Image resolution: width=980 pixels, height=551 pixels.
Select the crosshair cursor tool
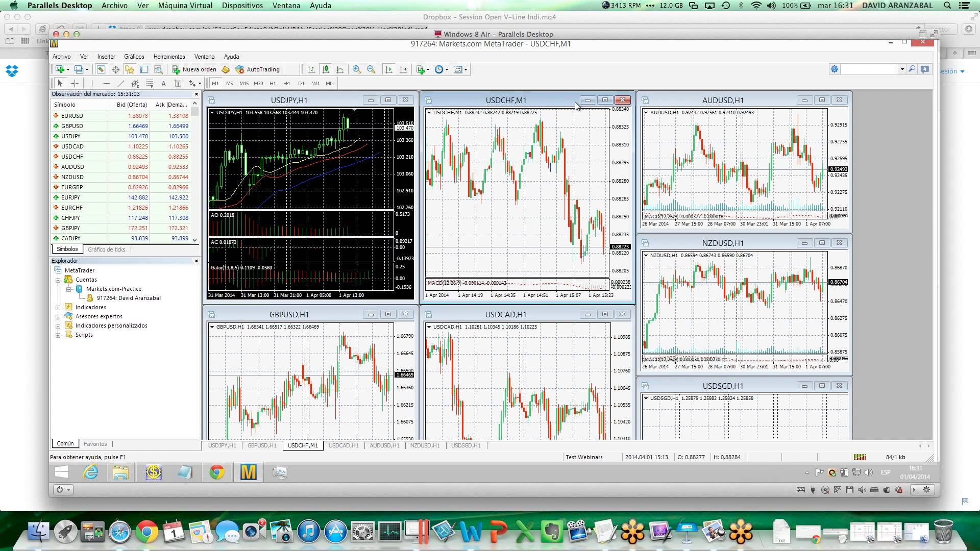[75, 83]
